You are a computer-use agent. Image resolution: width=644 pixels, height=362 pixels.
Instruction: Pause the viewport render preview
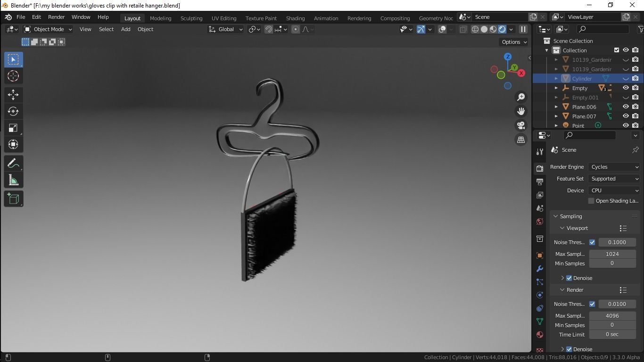click(523, 29)
